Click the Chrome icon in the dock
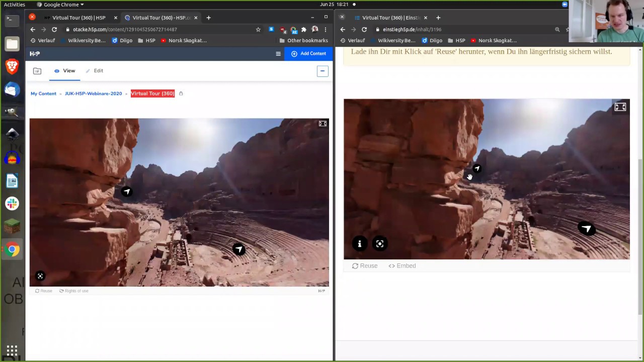The height and width of the screenshot is (362, 644). click(x=12, y=249)
